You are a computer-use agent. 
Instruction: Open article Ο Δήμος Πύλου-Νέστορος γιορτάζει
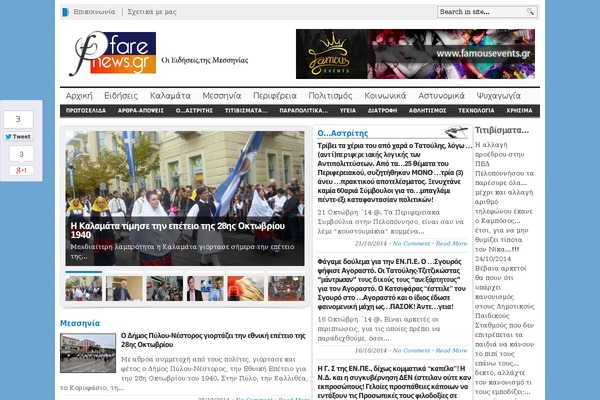213,340
